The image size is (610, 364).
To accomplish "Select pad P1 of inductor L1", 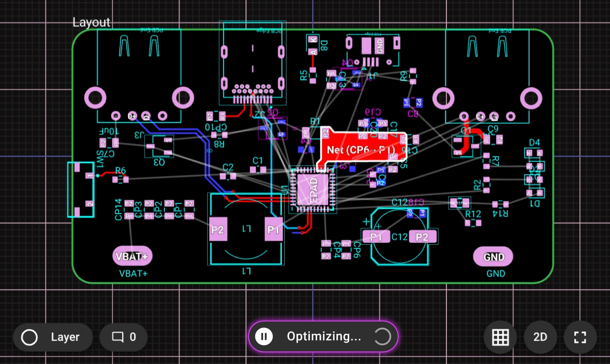I will [x=274, y=229].
